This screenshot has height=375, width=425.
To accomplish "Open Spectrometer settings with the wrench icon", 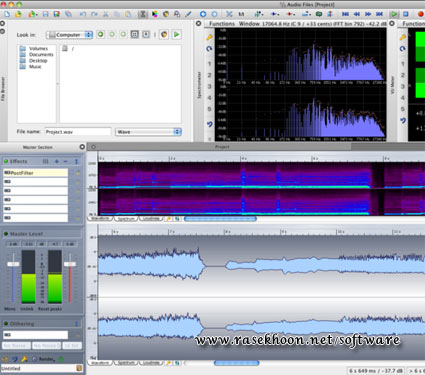I will coord(209,37).
